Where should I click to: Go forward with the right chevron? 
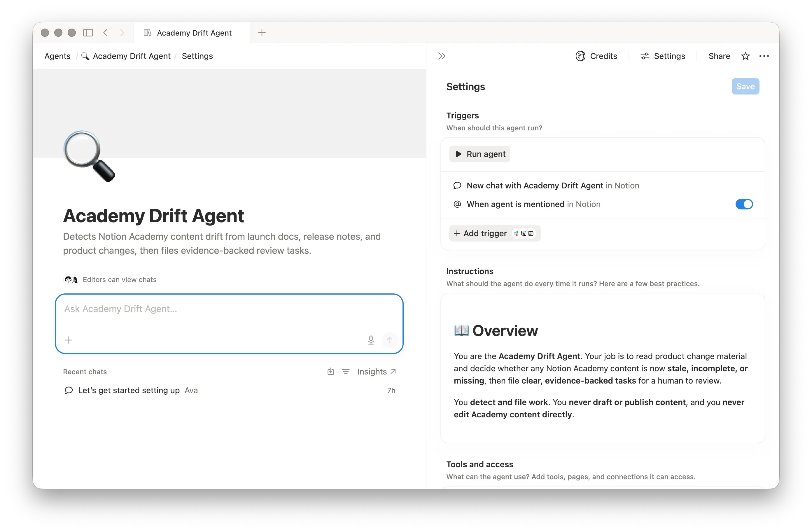(122, 33)
